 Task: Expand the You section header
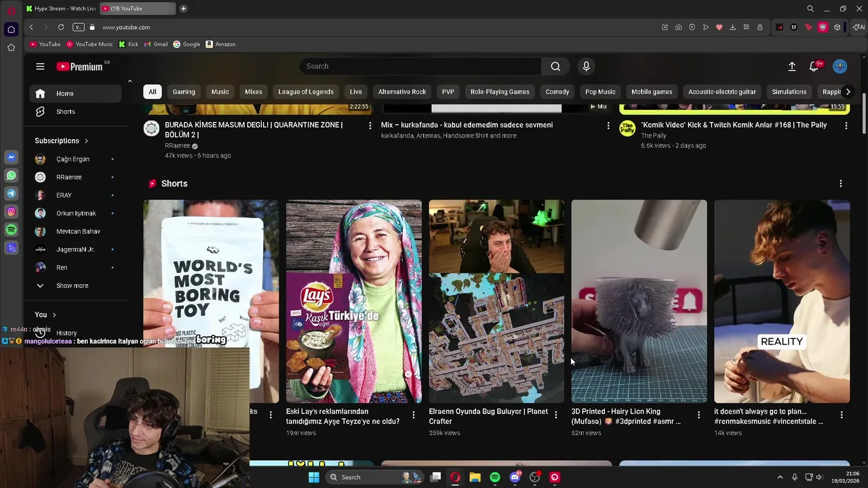tap(45, 314)
